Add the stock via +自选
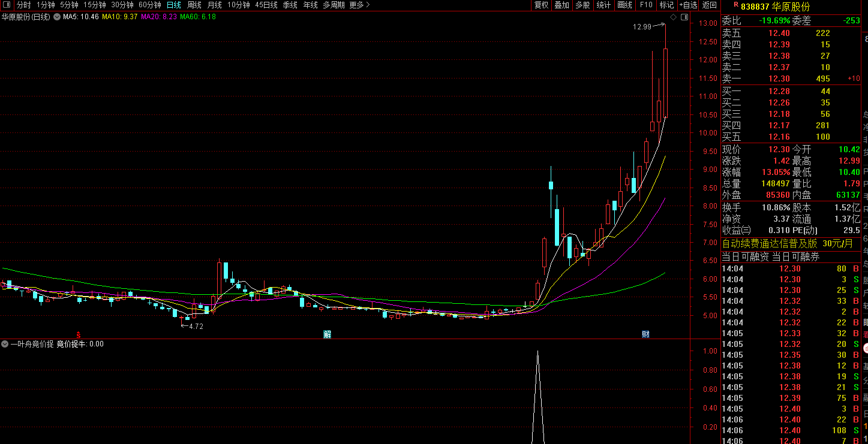This screenshot has height=444, width=868. coord(688,5)
